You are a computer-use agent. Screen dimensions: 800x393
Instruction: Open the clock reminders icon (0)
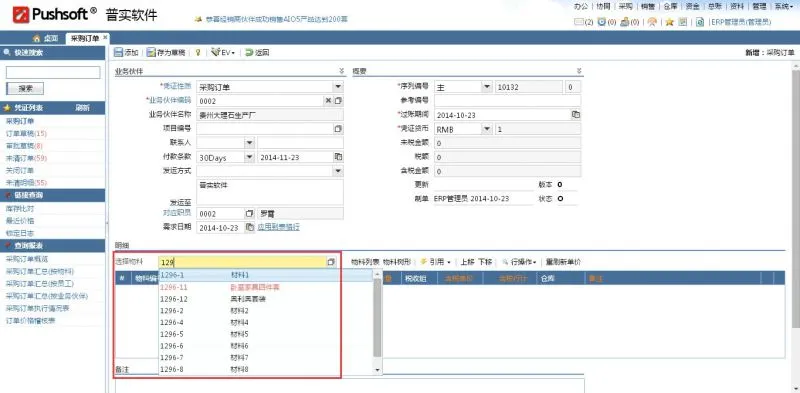point(602,22)
